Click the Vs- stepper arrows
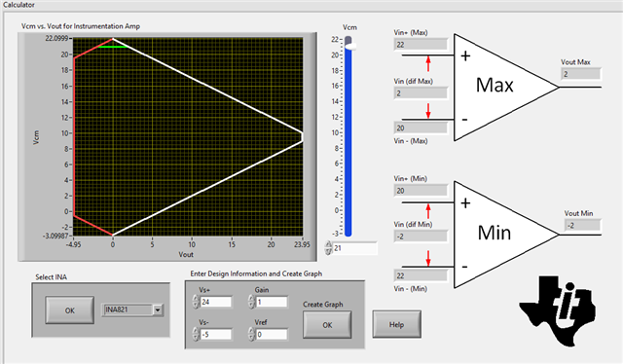Screen dimensions: 623x364 (196, 334)
